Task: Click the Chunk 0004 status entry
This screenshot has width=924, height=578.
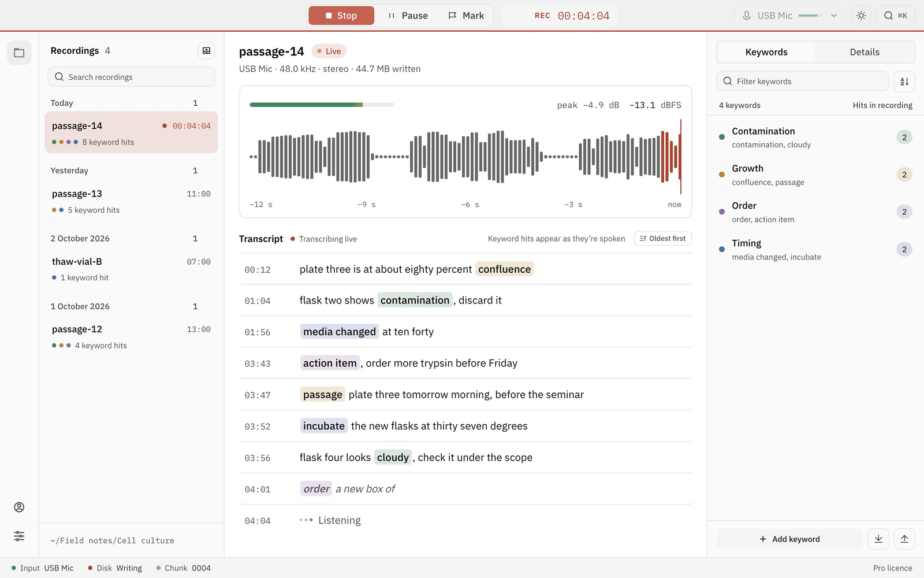Action: point(183,568)
